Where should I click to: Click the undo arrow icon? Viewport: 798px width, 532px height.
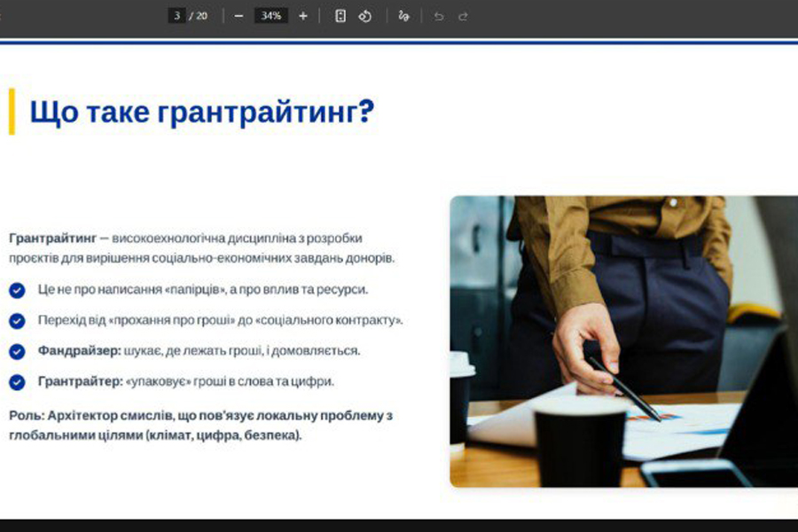tap(439, 17)
